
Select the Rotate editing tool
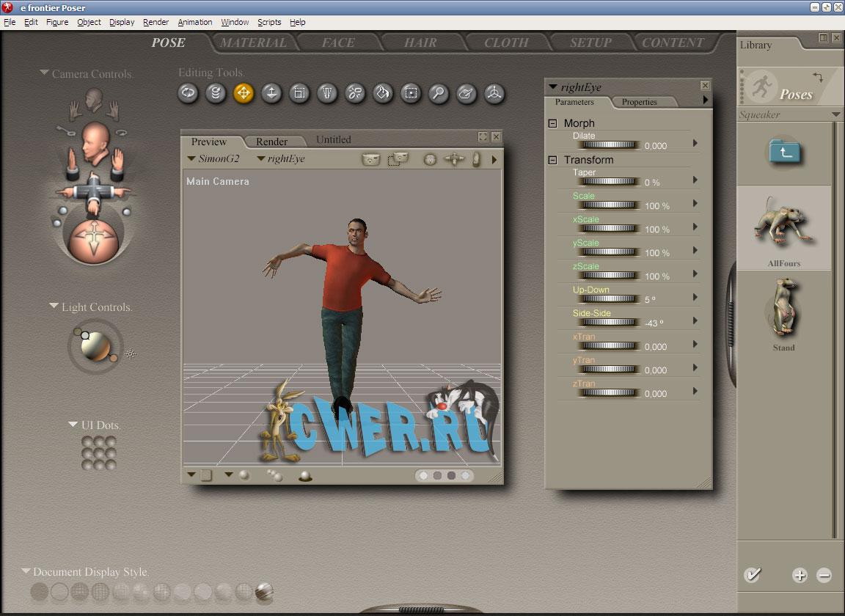189,93
